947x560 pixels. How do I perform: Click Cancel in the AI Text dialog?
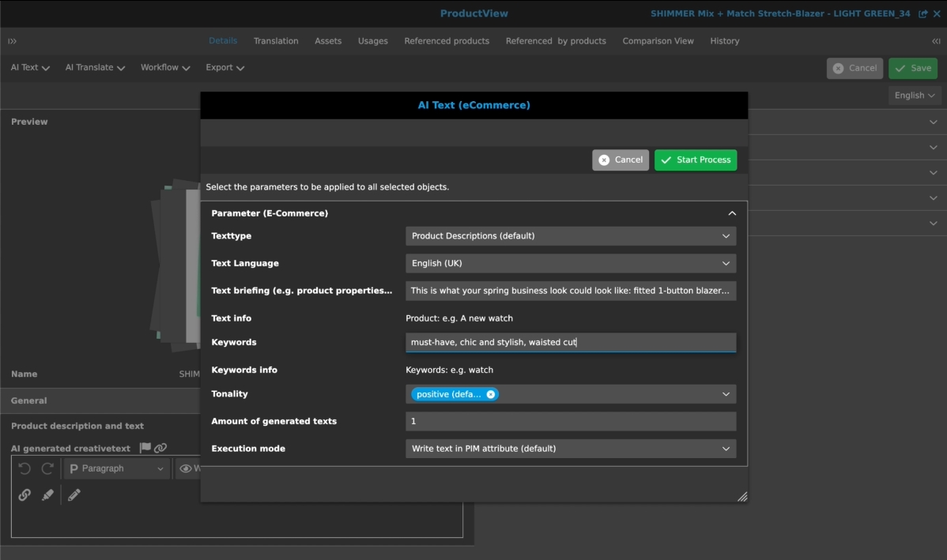click(x=621, y=160)
